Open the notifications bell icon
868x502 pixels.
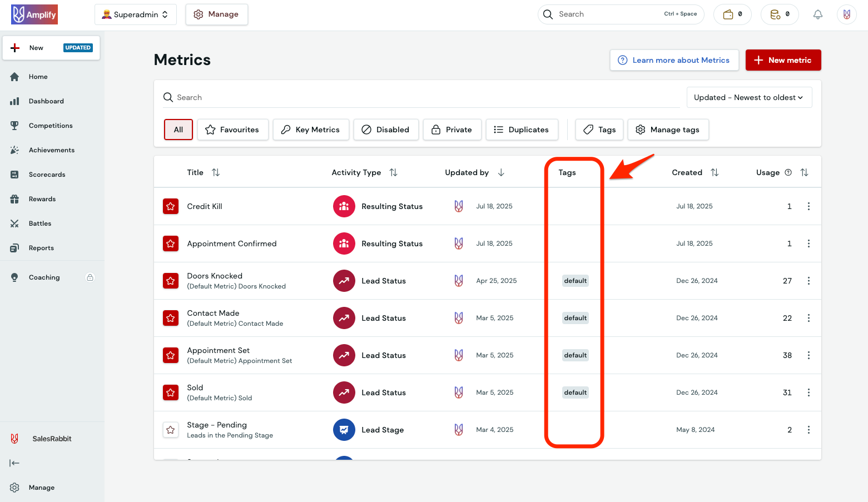click(x=817, y=14)
